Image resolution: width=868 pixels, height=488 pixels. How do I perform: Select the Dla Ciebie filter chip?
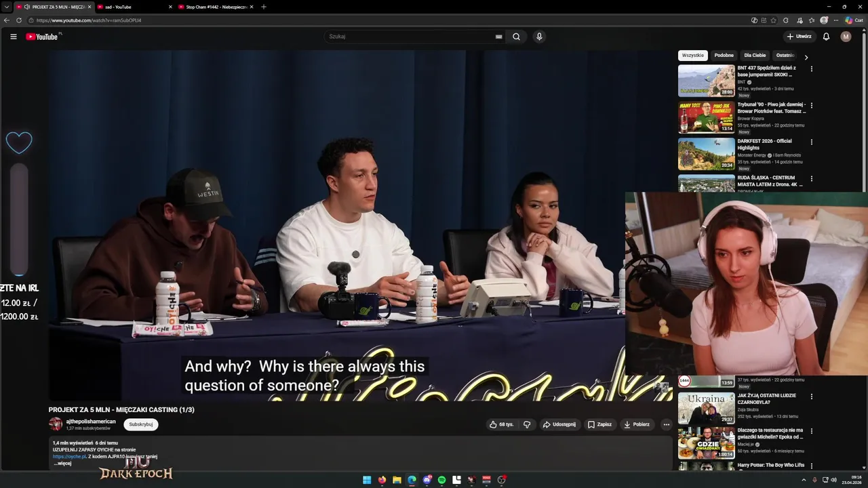coord(755,56)
